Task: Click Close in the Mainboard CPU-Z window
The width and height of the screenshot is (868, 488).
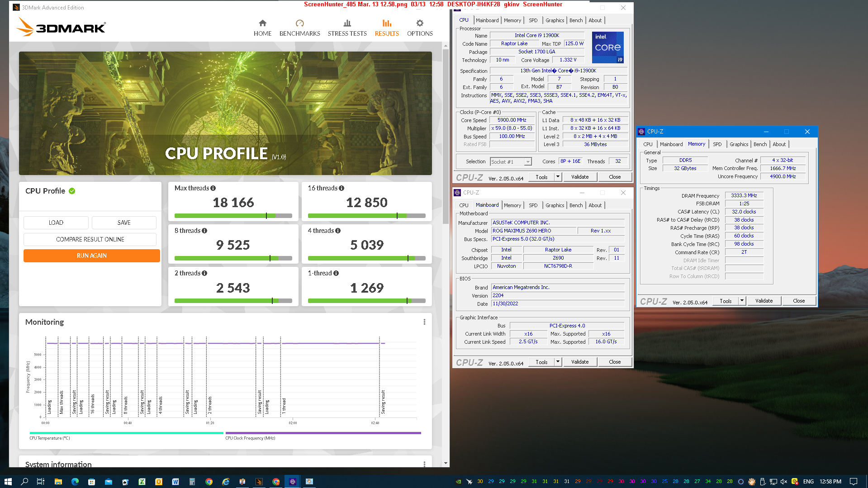Action: 615,362
